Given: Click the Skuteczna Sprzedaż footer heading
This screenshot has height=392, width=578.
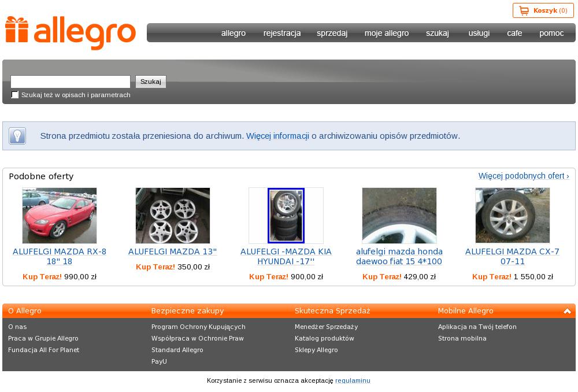Looking at the screenshot, I should (332, 311).
